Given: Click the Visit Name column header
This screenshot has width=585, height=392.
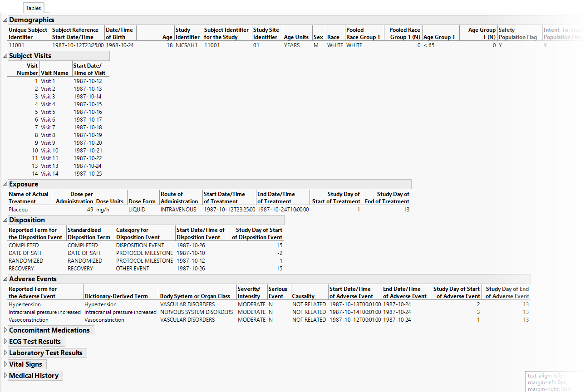Looking at the screenshot, I should (x=54, y=73).
